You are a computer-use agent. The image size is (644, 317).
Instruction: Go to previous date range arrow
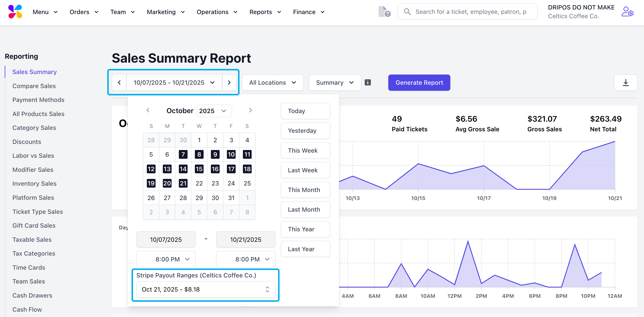pos(119,83)
